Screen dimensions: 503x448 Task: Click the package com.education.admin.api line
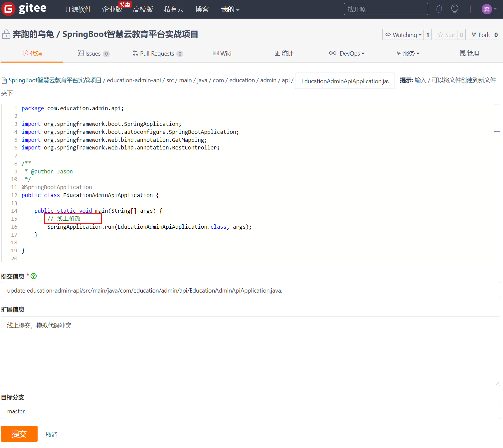coord(73,108)
